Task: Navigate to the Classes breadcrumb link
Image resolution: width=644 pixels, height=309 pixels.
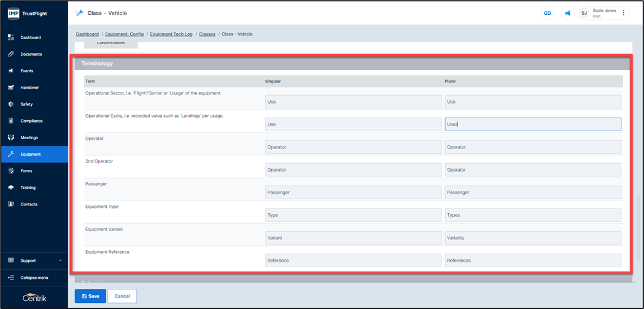Action: point(207,34)
